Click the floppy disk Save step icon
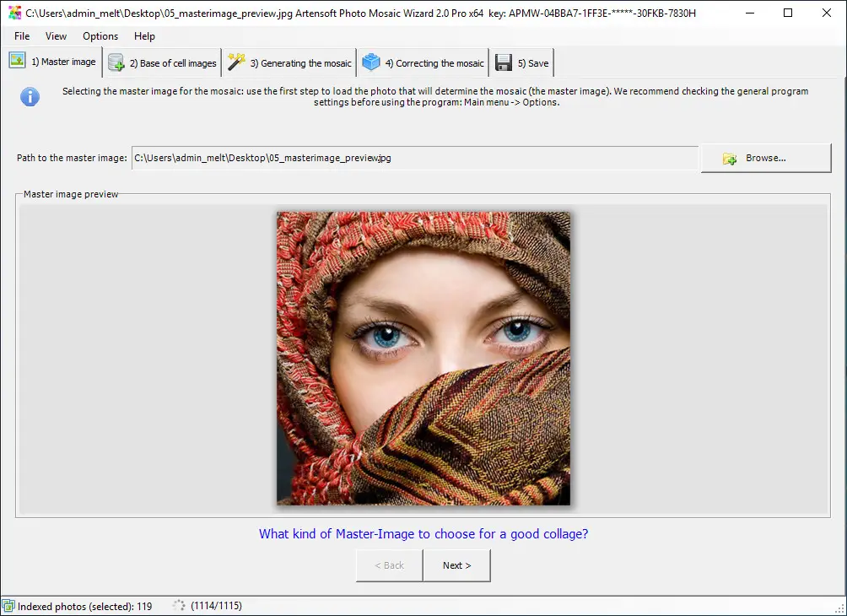Viewport: 847px width, 616px height. click(504, 62)
